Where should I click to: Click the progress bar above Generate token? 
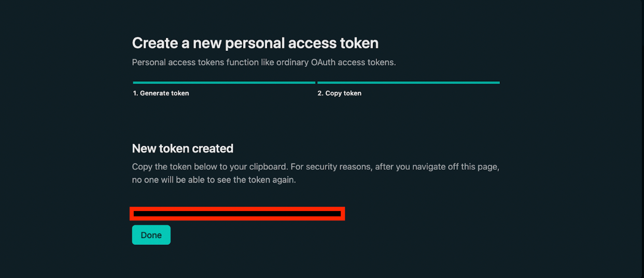tap(224, 82)
